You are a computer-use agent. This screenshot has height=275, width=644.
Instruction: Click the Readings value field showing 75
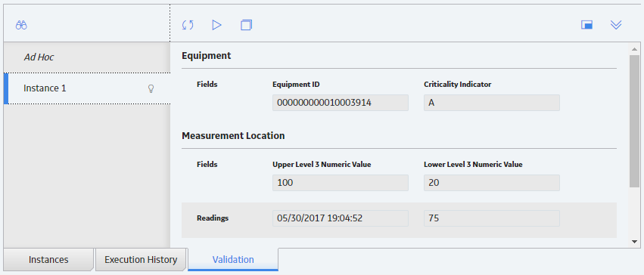click(492, 218)
